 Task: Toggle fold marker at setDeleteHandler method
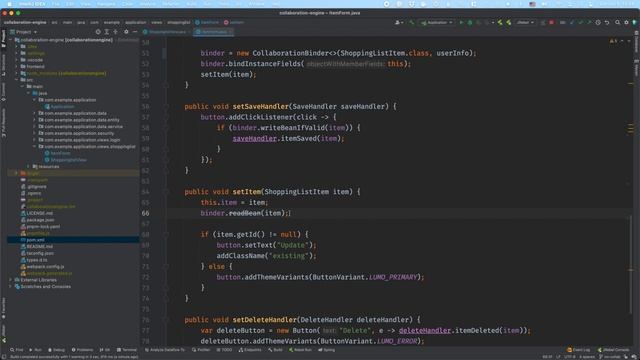[x=166, y=320]
